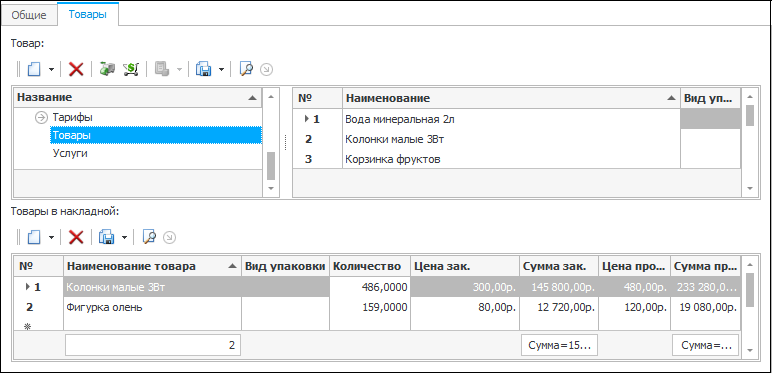Screen dimensions: 772x373
Task: Click the Сумма зак. column header
Action: pos(559,266)
